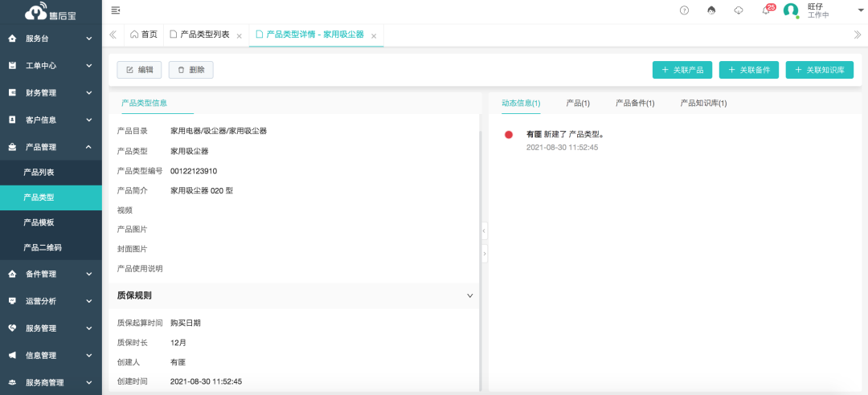Select the 产品类型信息 tab

[x=145, y=103]
